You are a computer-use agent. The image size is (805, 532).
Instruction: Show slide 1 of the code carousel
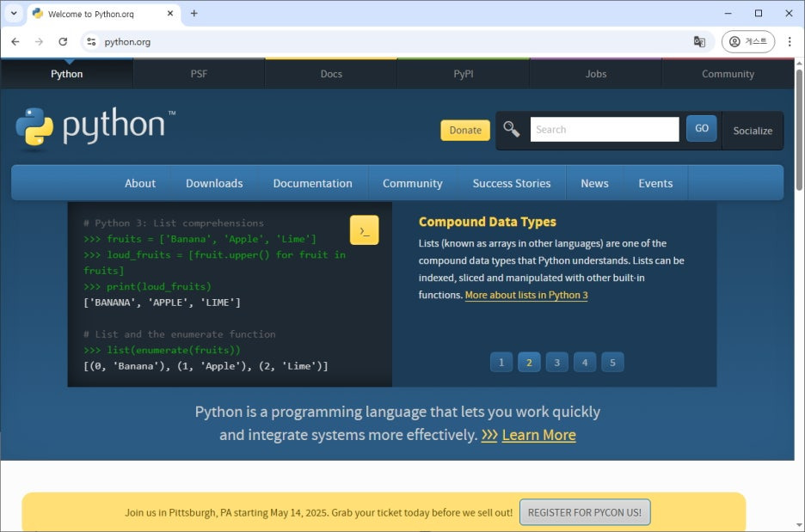501,362
